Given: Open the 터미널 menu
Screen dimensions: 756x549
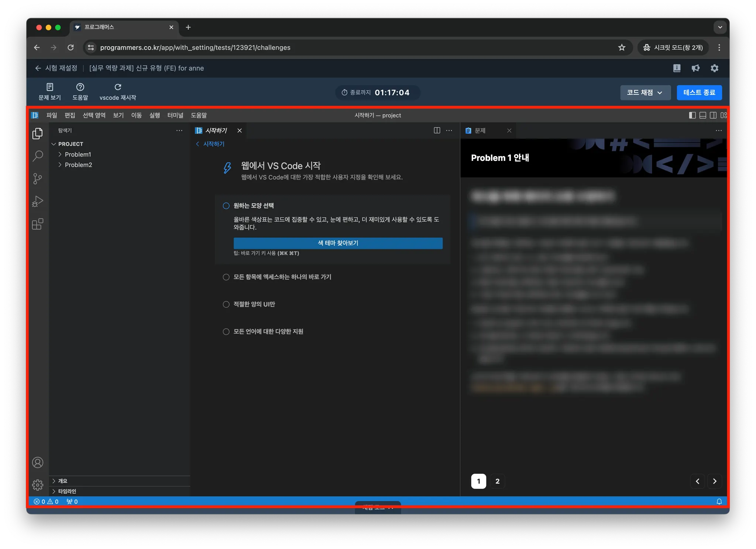Looking at the screenshot, I should (x=175, y=115).
